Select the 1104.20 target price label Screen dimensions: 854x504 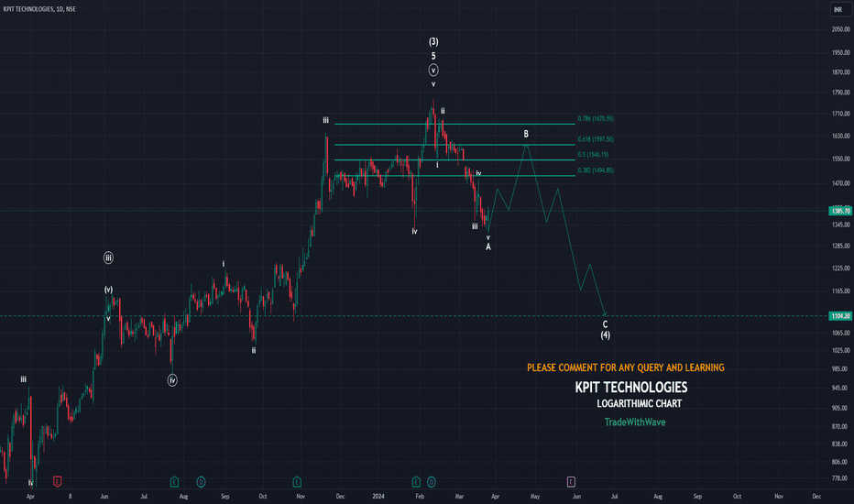coord(840,316)
